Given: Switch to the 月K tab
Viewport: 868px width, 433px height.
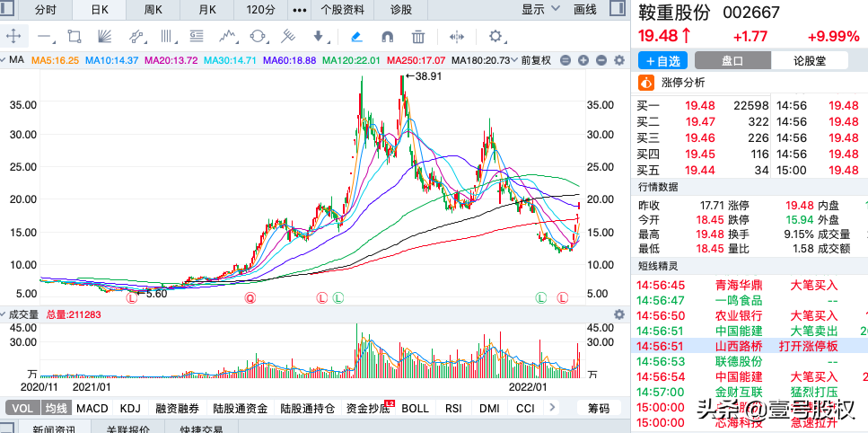Looking at the screenshot, I should tap(206, 9).
